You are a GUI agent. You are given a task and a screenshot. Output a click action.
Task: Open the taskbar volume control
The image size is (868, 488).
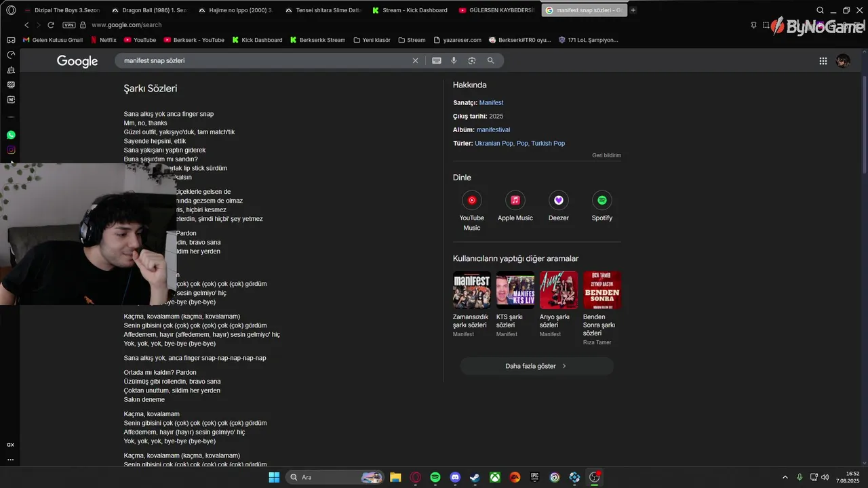tap(825, 477)
